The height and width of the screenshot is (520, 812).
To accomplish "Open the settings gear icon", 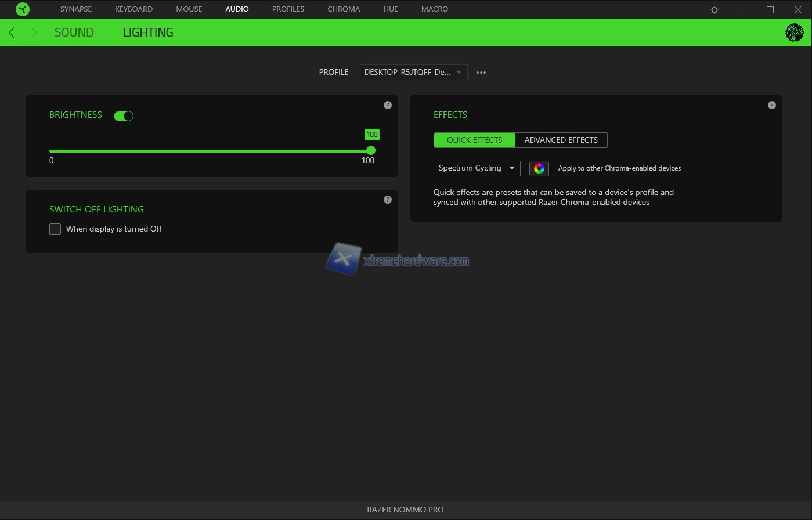I will [x=714, y=10].
